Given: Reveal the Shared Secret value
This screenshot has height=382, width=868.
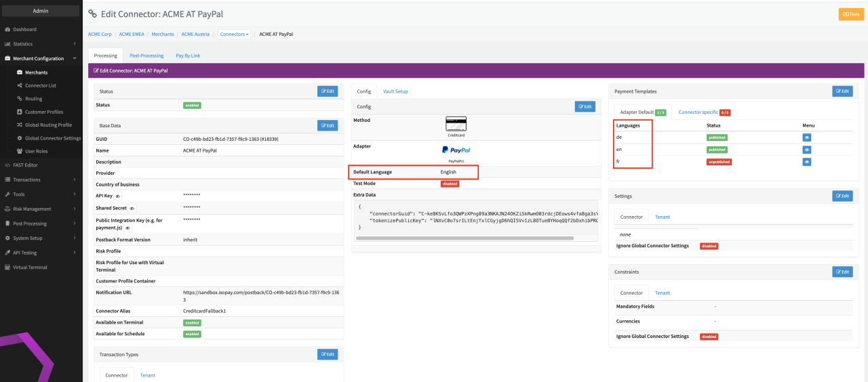Looking at the screenshot, I should click(x=132, y=209).
